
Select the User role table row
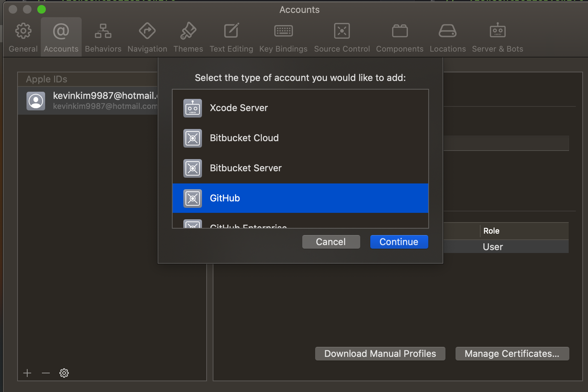tap(506, 247)
